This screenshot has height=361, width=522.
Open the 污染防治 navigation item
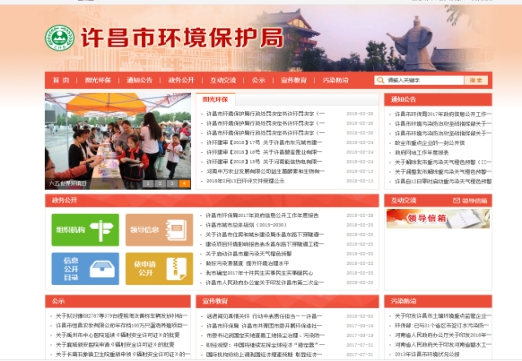tap(335, 80)
